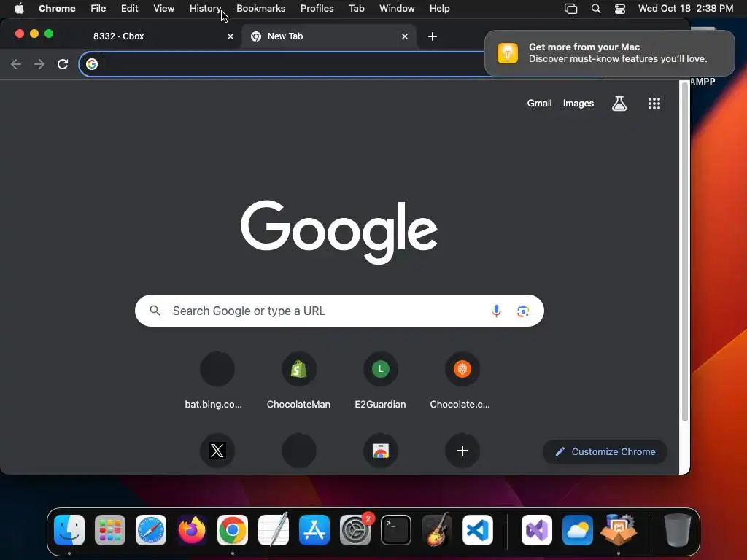The height and width of the screenshot is (560, 747).
Task: Click the date and time in menu bar
Action: (x=686, y=9)
